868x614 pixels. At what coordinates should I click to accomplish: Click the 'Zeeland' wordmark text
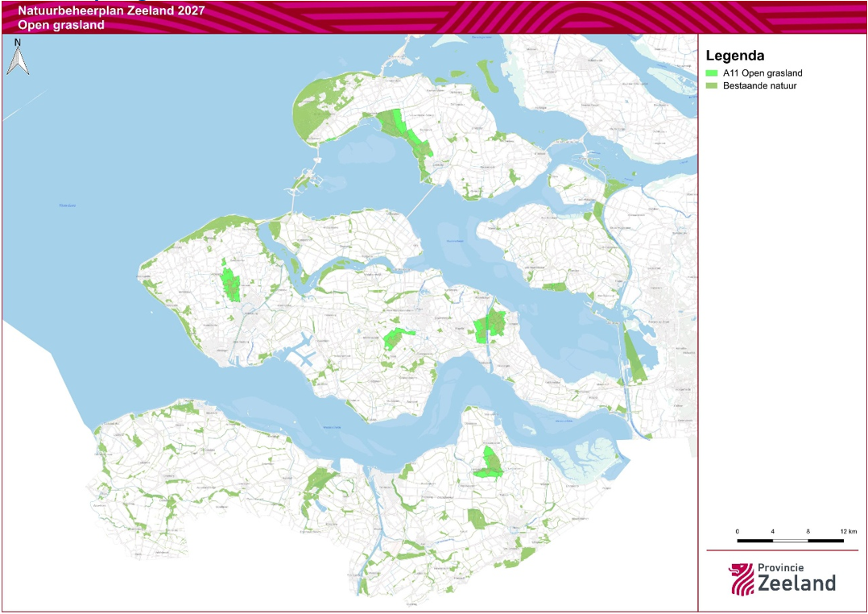coord(796,583)
